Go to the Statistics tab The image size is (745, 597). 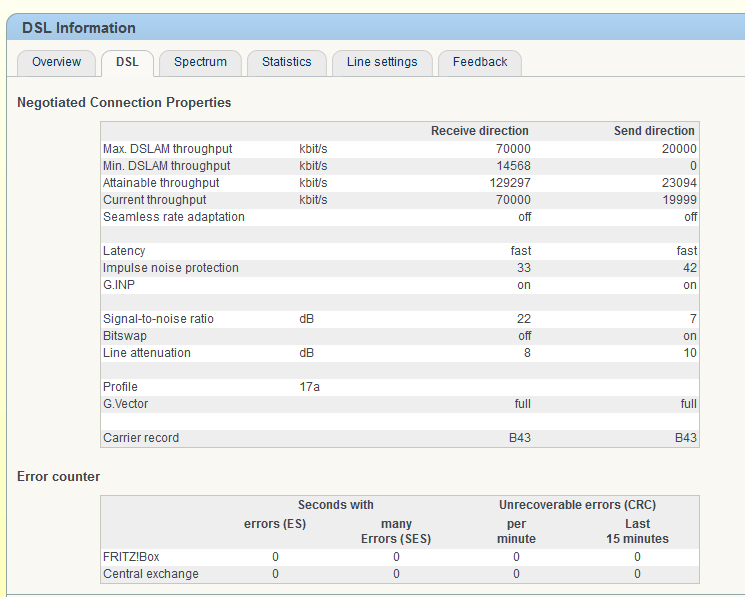[286, 62]
